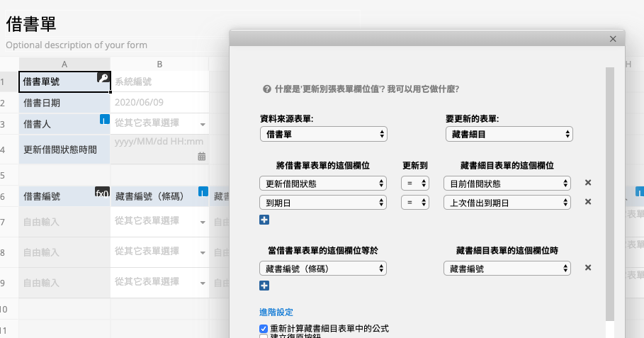Screen dimensions: 644x338
Task: Add a new field update mapping row
Action: pos(264,220)
